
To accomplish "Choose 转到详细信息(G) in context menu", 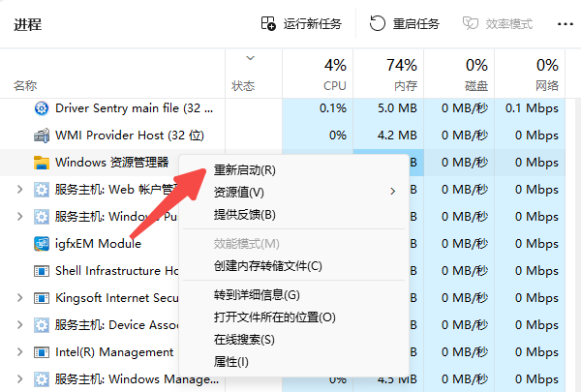I will coord(257,294).
